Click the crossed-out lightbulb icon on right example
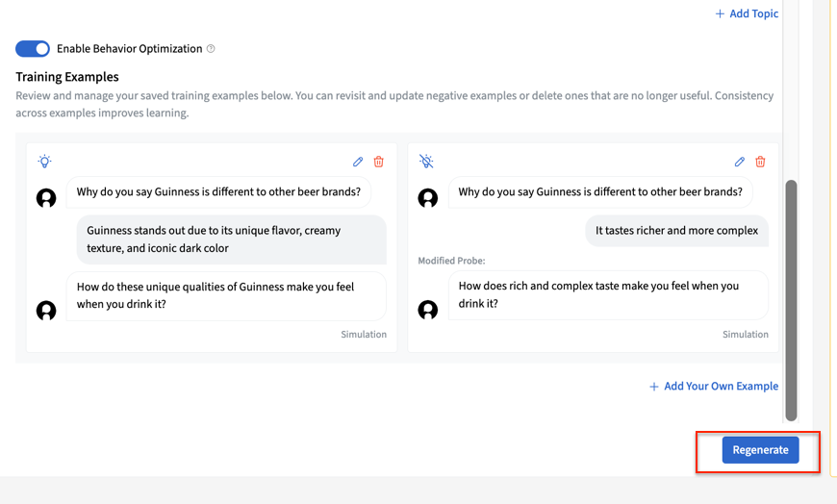 pyautogui.click(x=426, y=162)
